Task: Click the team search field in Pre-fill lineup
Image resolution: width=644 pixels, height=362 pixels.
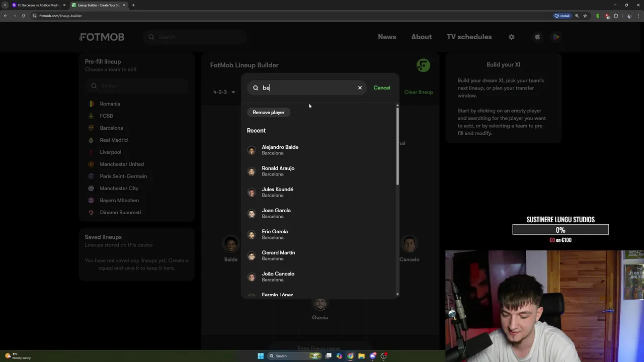Action: pos(137,86)
